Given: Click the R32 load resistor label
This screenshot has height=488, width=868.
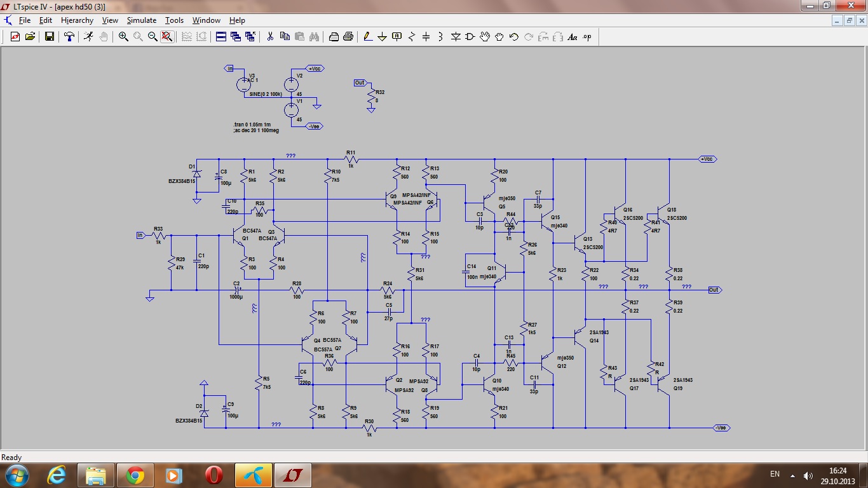Looking at the screenshot, I should coord(380,92).
